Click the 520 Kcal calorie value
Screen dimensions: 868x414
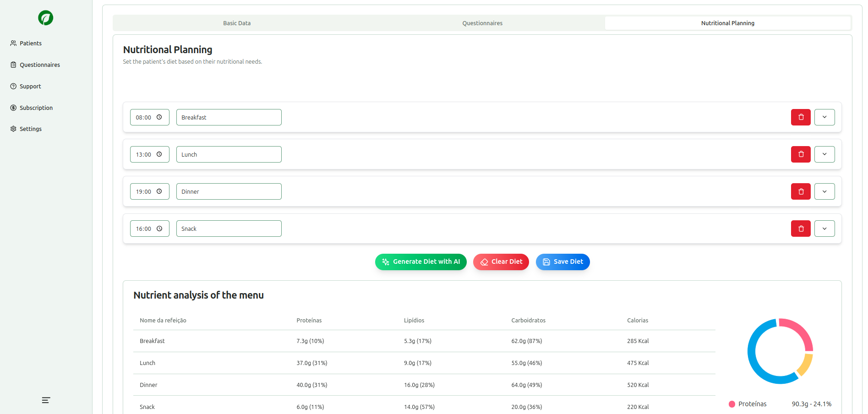click(x=638, y=385)
